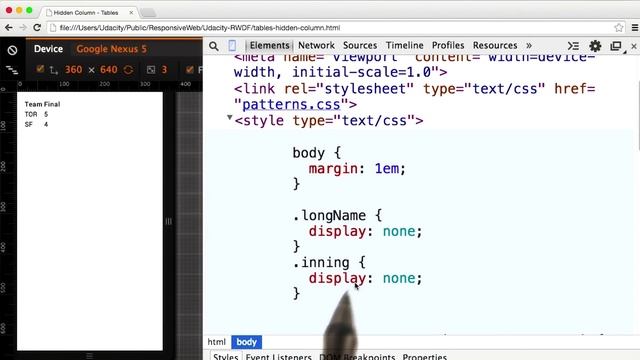Open the Profiles tab
This screenshot has height=360, width=640.
448,45
